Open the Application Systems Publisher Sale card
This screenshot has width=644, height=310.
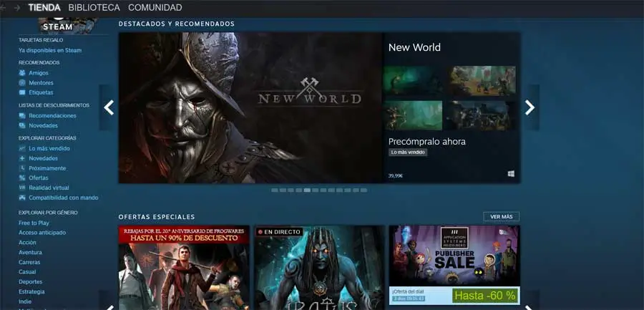(x=454, y=265)
